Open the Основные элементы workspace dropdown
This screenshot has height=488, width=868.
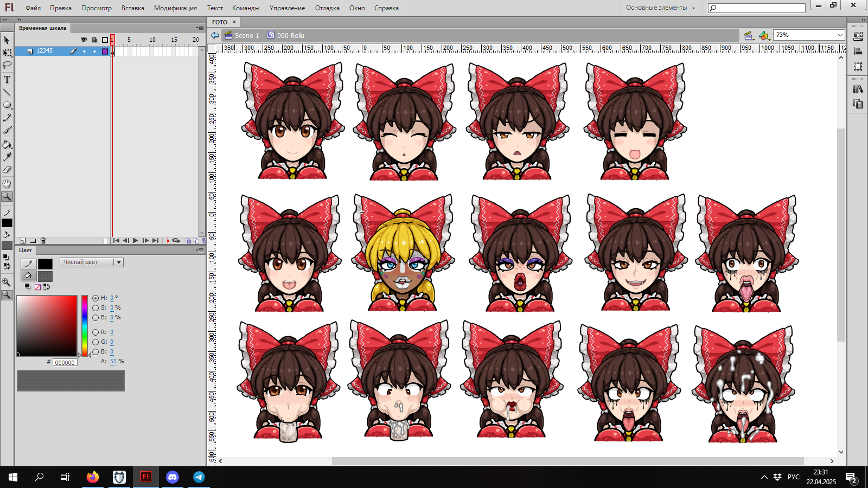(x=660, y=8)
